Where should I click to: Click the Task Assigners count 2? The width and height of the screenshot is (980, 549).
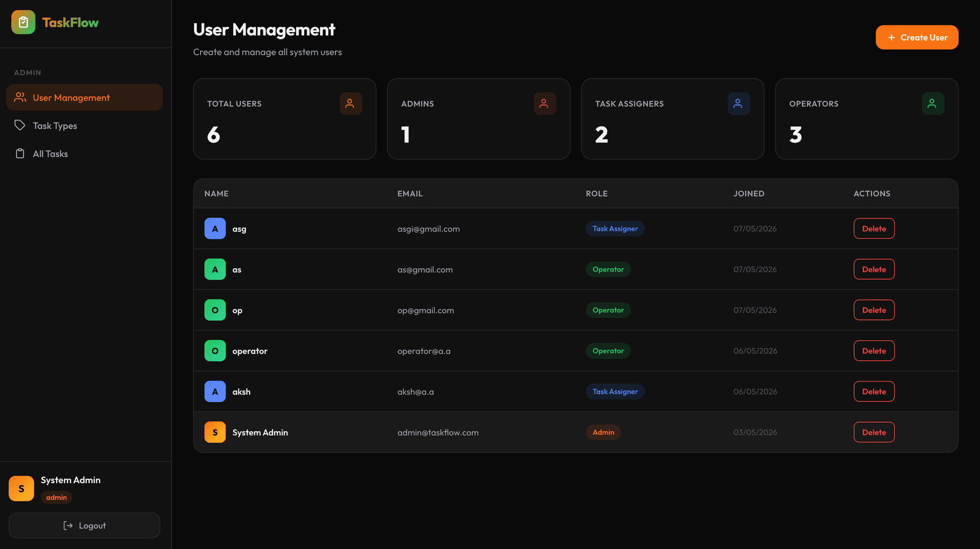(601, 135)
